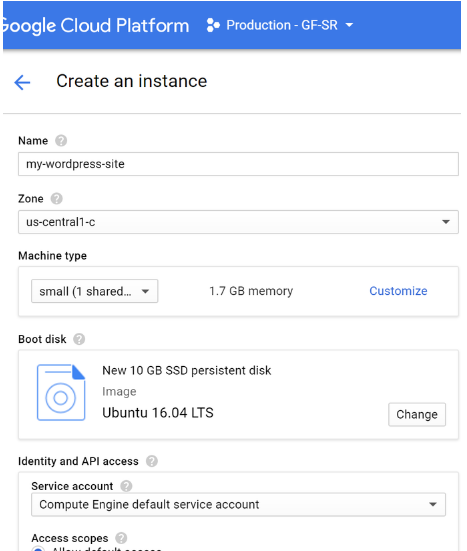Open the us-central1-c zone dropdown
This screenshot has height=551, width=467.
(238, 222)
